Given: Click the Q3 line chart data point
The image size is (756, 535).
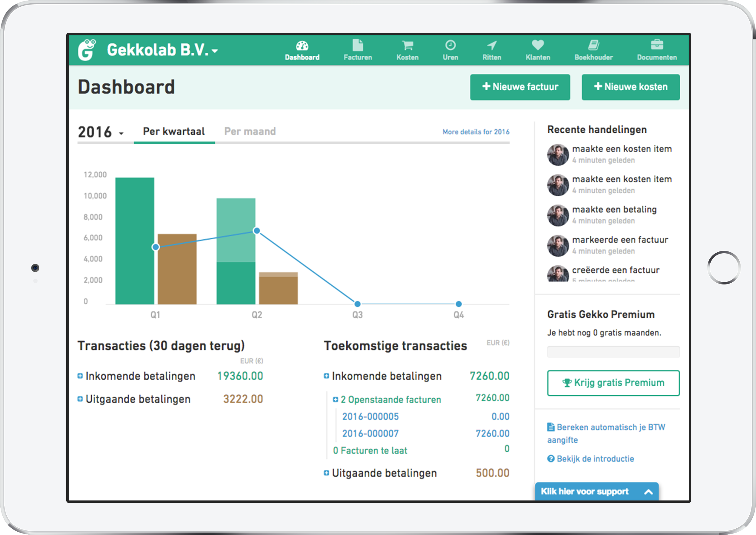Looking at the screenshot, I should (x=357, y=304).
